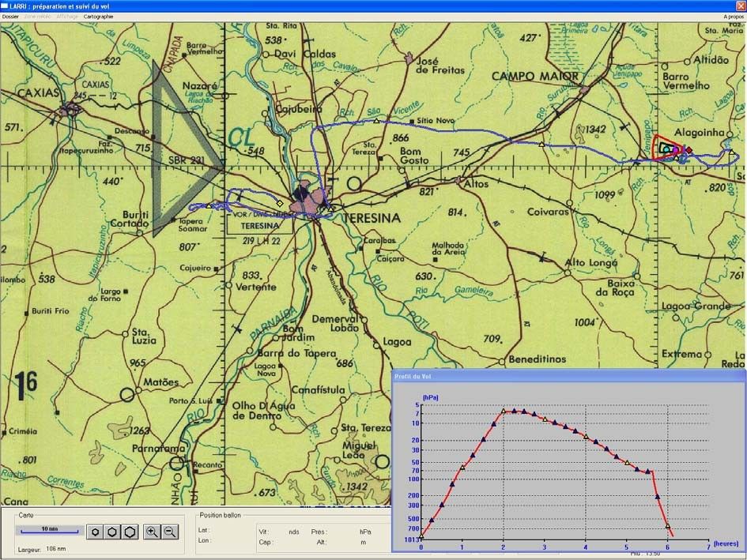Select the medium hexagon map size button
Viewport: 747px width, 560px height.
(x=112, y=532)
